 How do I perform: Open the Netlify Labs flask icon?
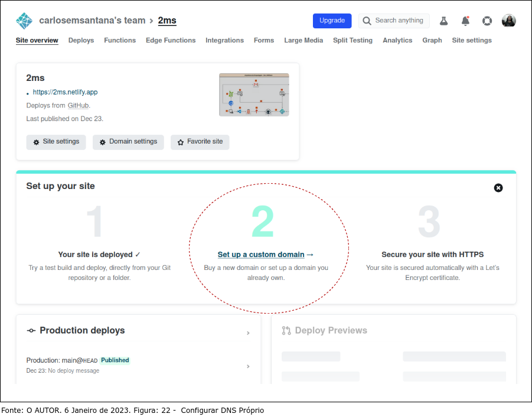pos(443,21)
